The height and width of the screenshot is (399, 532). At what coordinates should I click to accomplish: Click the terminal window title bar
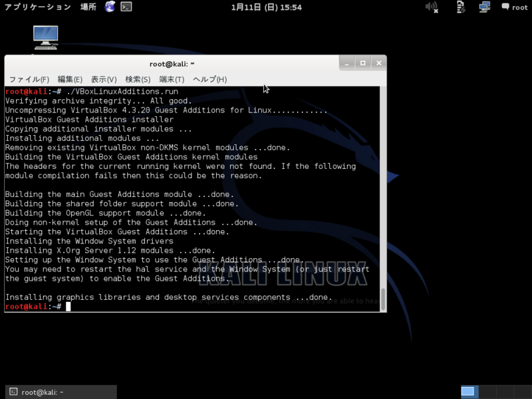tap(172, 64)
